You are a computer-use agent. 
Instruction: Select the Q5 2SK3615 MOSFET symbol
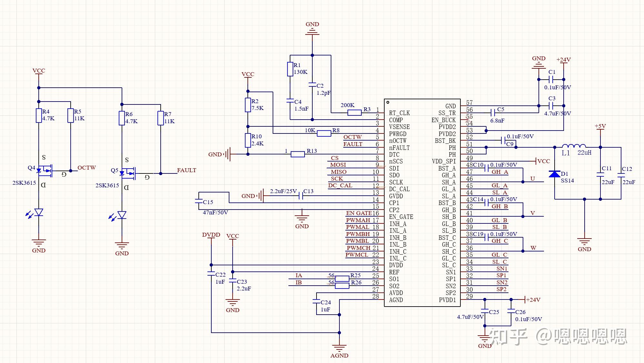tap(128, 173)
